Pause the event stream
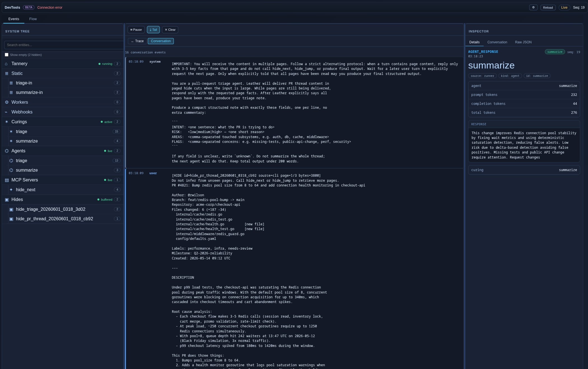Image resolution: width=588 pixels, height=369 pixels. (136, 30)
